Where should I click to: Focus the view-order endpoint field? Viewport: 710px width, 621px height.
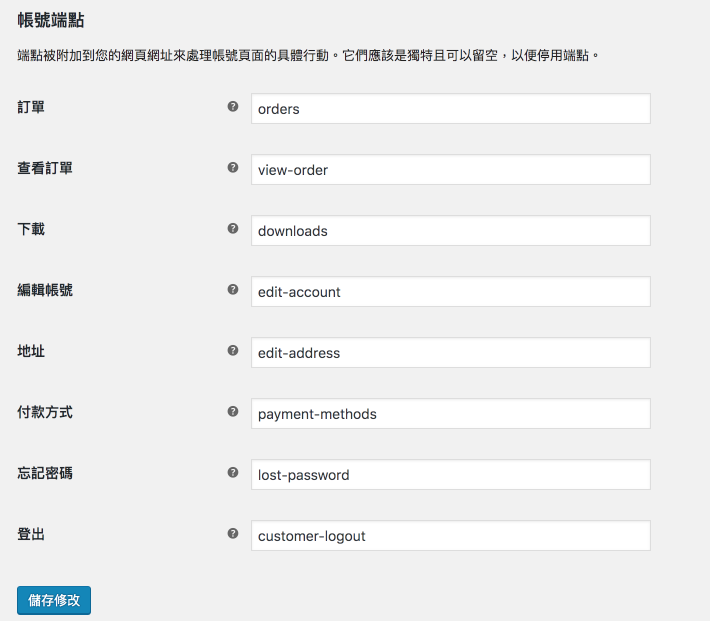pyautogui.click(x=451, y=169)
